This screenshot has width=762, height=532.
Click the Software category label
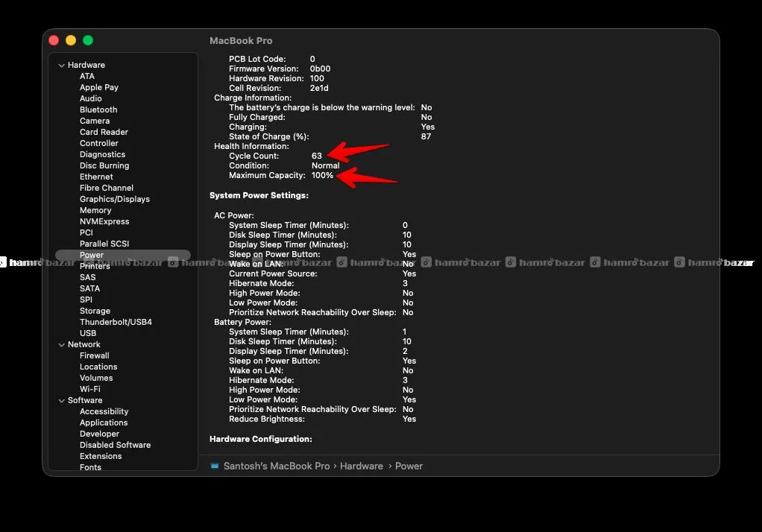click(x=85, y=400)
